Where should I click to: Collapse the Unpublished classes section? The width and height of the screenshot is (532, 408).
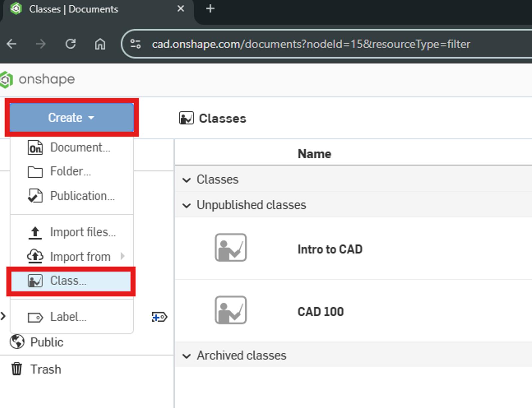(x=187, y=205)
